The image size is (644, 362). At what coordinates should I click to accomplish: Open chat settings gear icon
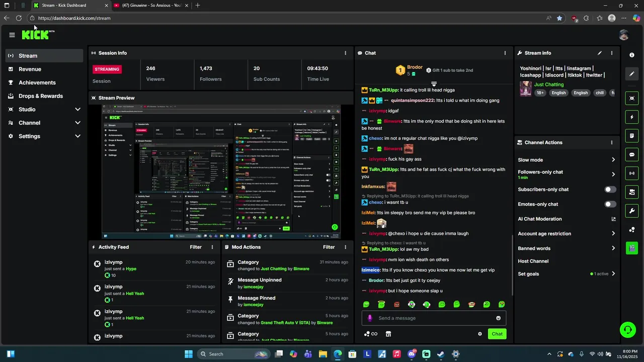(480, 334)
